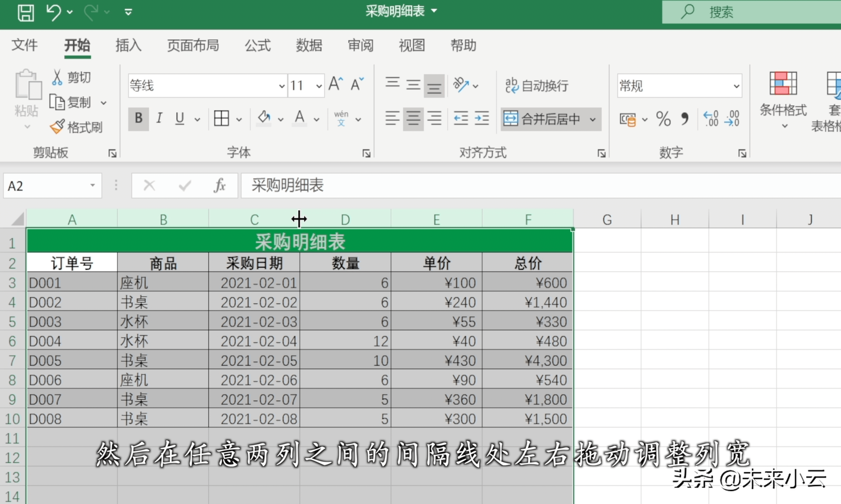Click the Undo arrow icon

coord(54,12)
